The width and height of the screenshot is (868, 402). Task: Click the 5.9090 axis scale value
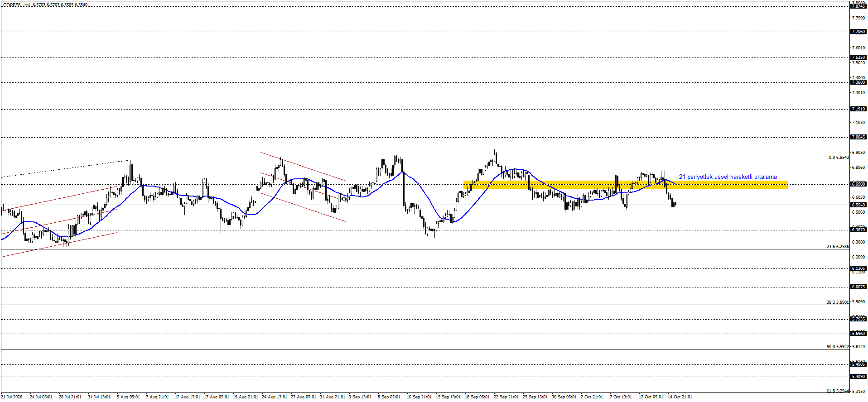[x=859, y=302]
